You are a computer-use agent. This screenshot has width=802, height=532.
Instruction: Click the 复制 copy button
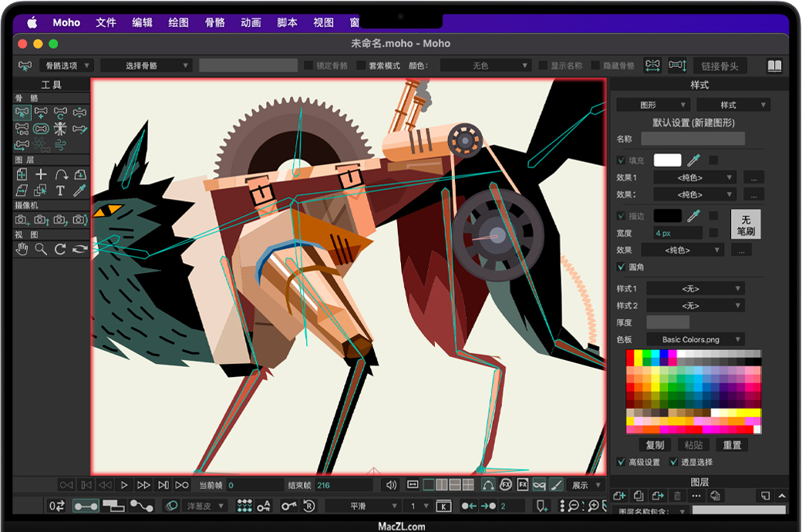[x=655, y=445]
